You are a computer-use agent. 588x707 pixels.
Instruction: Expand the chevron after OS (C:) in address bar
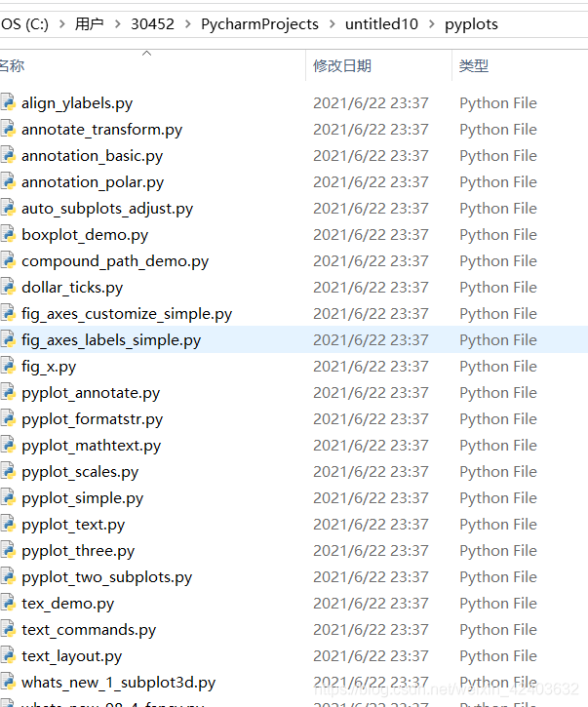[x=62, y=24]
